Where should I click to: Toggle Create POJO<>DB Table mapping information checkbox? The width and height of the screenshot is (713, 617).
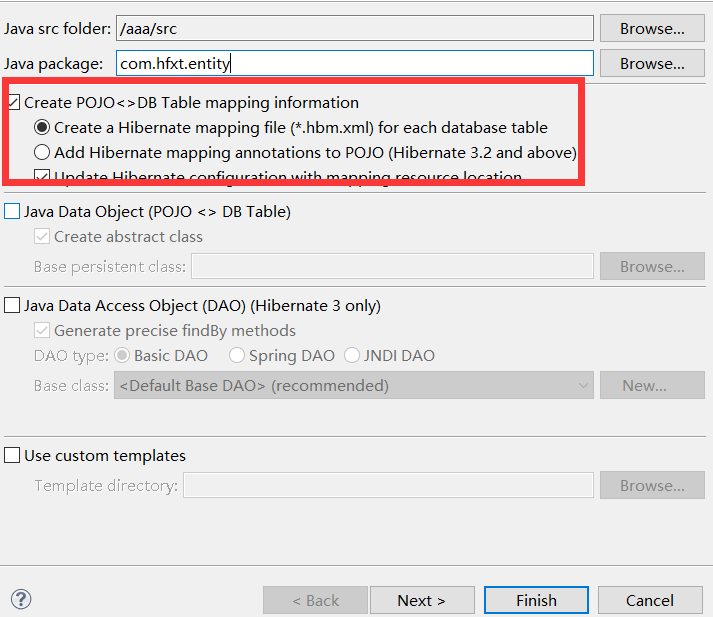pyautogui.click(x=14, y=102)
